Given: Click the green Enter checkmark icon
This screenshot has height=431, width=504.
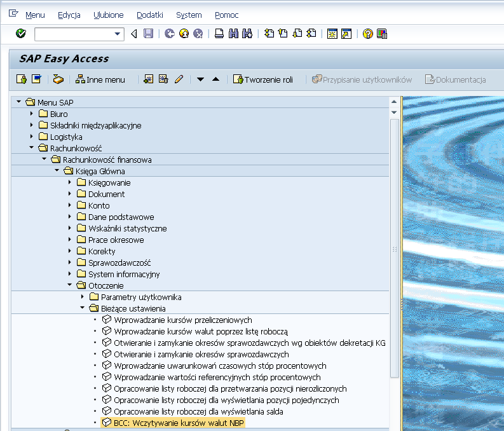Looking at the screenshot, I should 21,34.
